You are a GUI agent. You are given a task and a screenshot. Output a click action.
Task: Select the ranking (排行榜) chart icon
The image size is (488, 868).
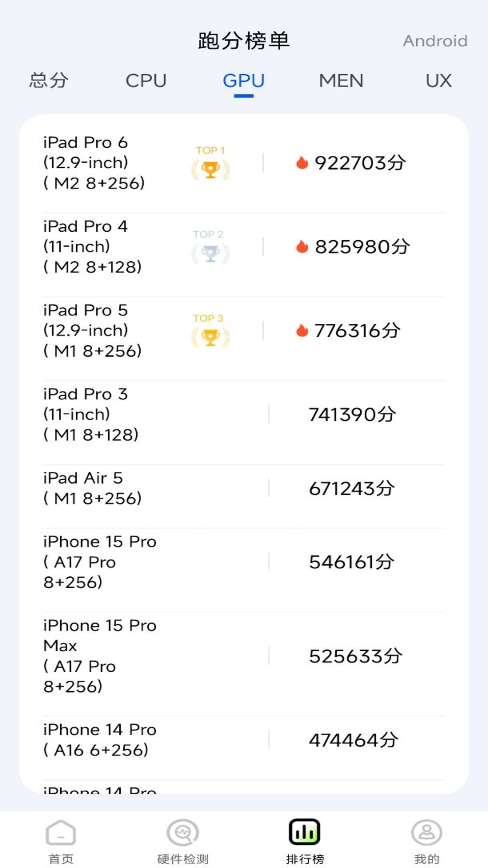click(x=305, y=833)
